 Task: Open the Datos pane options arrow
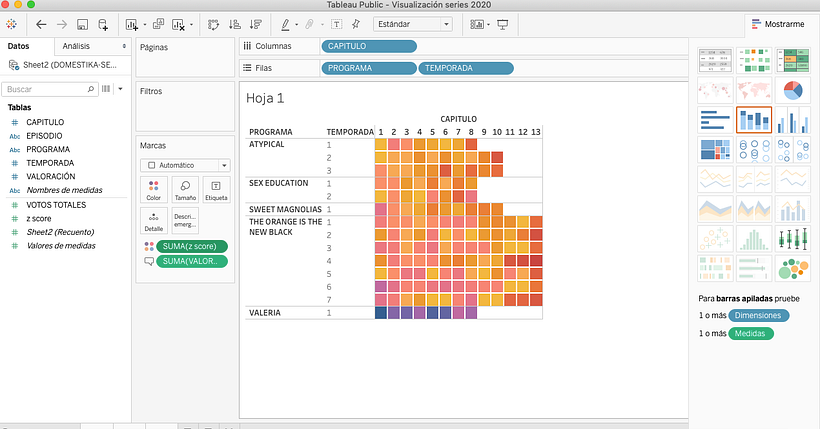[x=120, y=89]
